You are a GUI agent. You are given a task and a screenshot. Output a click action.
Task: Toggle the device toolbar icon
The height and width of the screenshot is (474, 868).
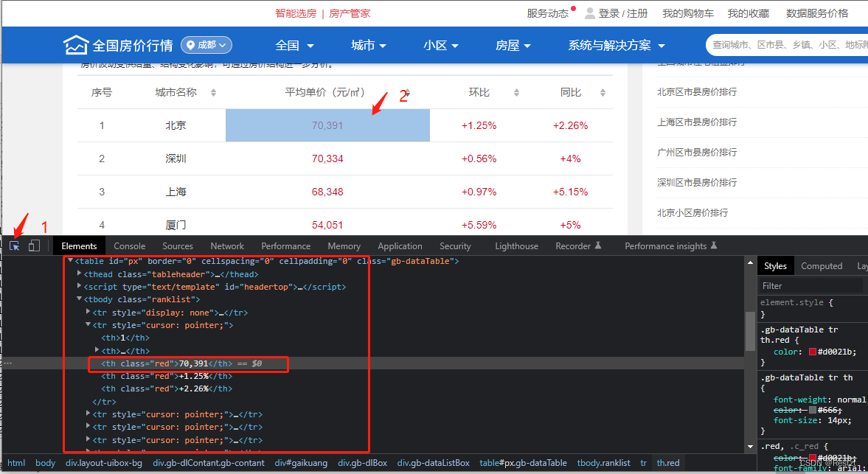pos(35,246)
